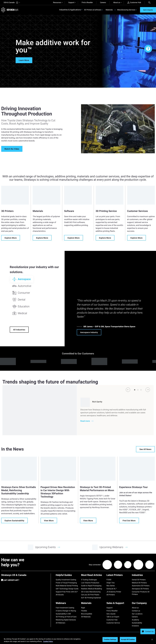Click the Accept All Cookies button
The width and height of the screenshot is (156, 644).
coord(128,639)
